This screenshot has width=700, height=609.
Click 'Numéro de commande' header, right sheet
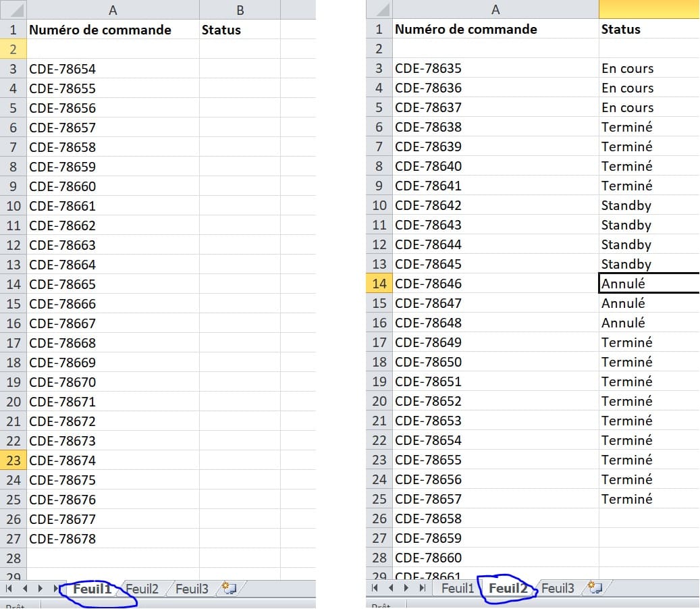tap(495, 29)
